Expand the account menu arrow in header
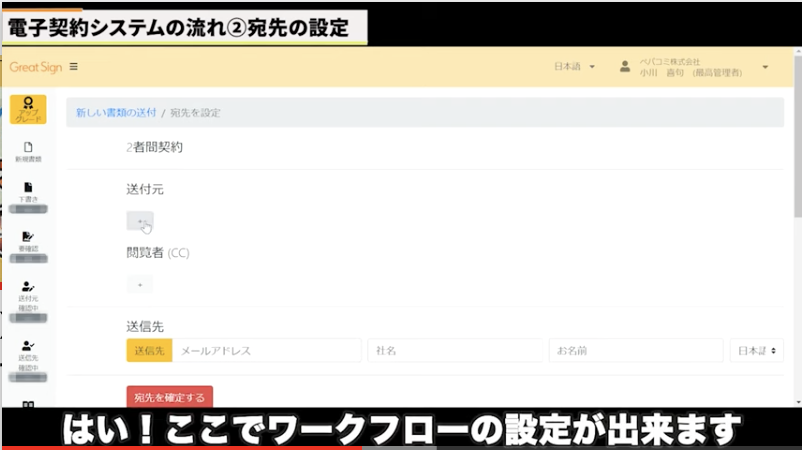Screen dimensions: 802x450 (765, 67)
